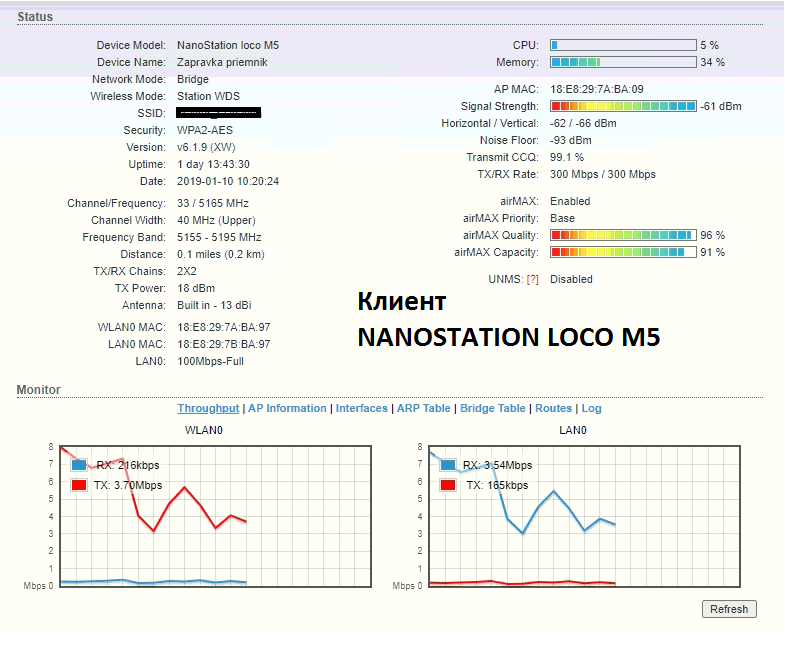Click airMAX Priority value 'Base'
Viewport: 785px width, 652px height.
tap(562, 218)
